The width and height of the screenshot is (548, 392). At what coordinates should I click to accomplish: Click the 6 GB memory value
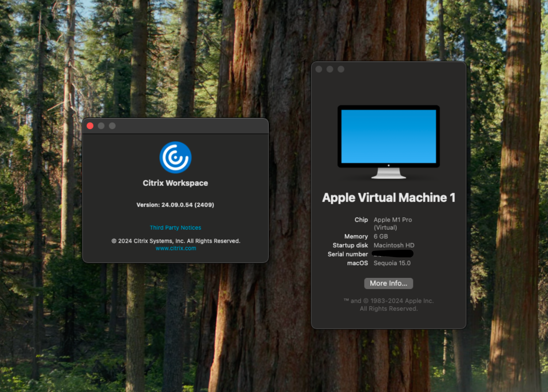381,236
